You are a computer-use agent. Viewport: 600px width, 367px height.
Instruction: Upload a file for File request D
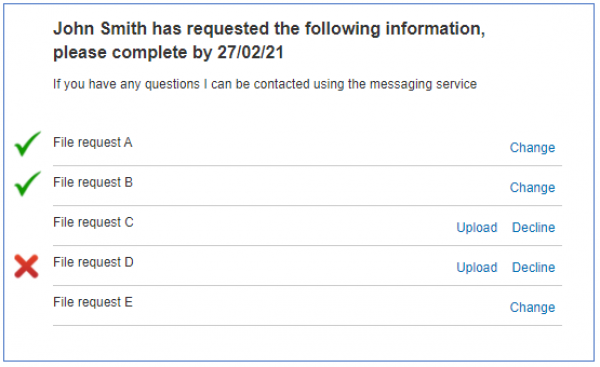coord(477,268)
